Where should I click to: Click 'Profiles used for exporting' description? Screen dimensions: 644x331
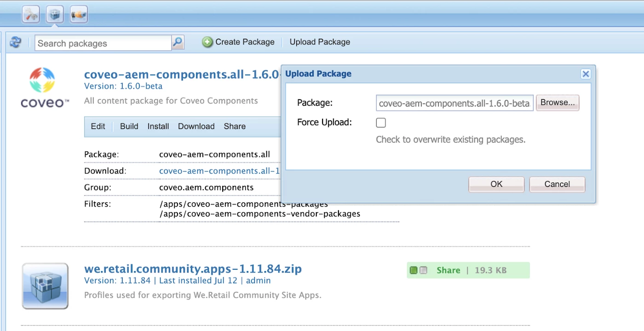[203, 295]
